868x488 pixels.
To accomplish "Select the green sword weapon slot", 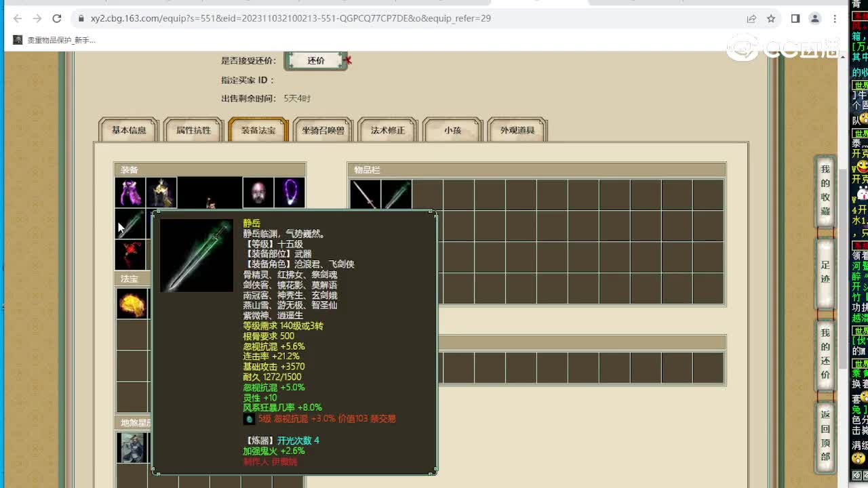I will [x=130, y=224].
